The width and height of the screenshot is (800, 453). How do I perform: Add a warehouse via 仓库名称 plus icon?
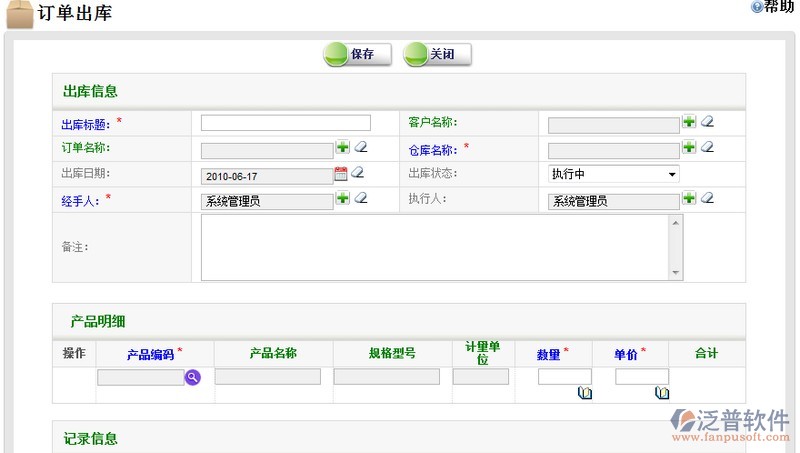[x=689, y=147]
